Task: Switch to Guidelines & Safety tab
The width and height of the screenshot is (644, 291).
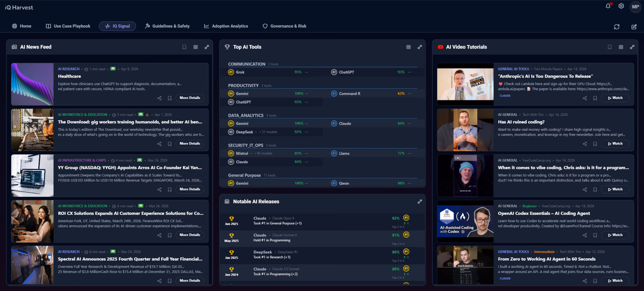Action: tap(167, 26)
